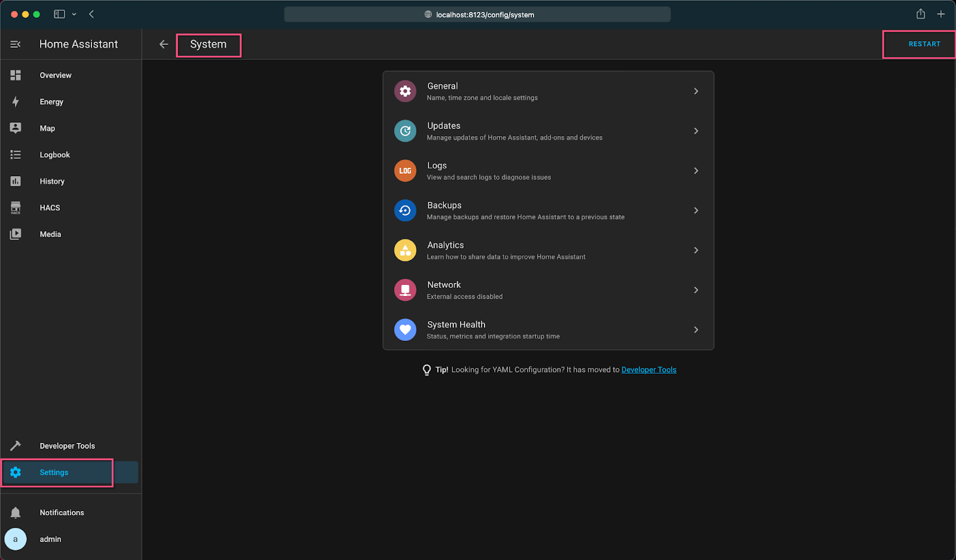956x560 pixels.
Task: Click the System page heading
Action: click(x=209, y=44)
